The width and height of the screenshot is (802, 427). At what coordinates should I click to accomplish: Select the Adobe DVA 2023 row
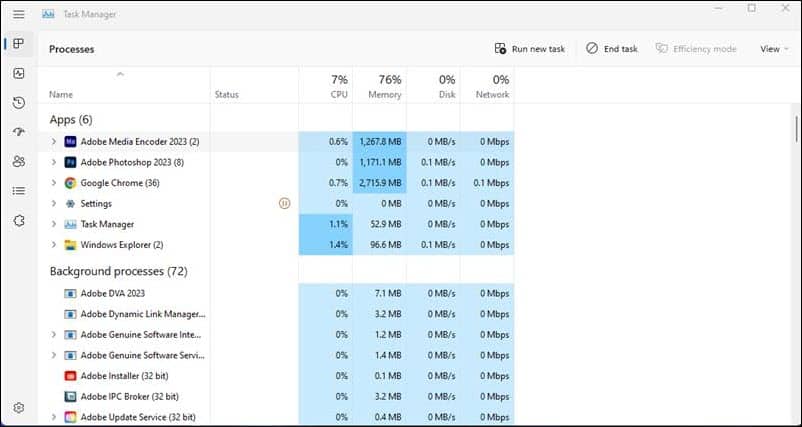coord(276,294)
